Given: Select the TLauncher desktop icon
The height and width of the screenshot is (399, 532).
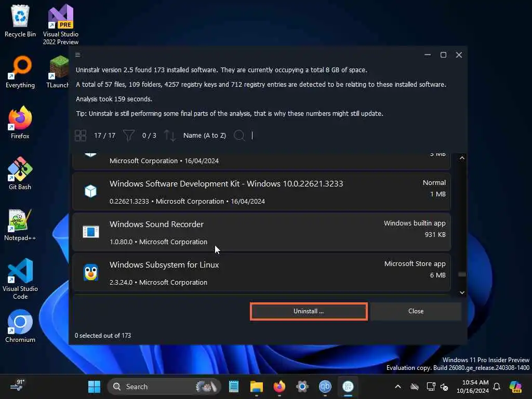Looking at the screenshot, I should (58, 72).
